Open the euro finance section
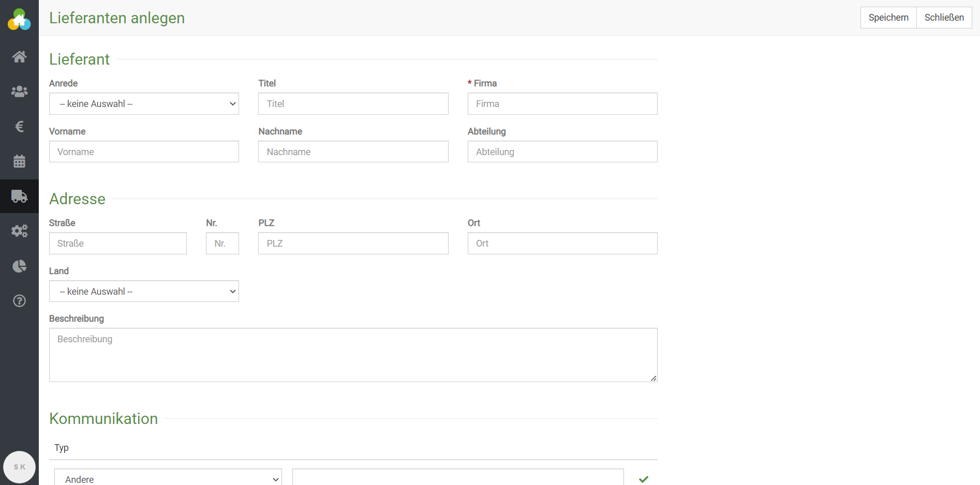The height and width of the screenshot is (485, 980). [19, 126]
